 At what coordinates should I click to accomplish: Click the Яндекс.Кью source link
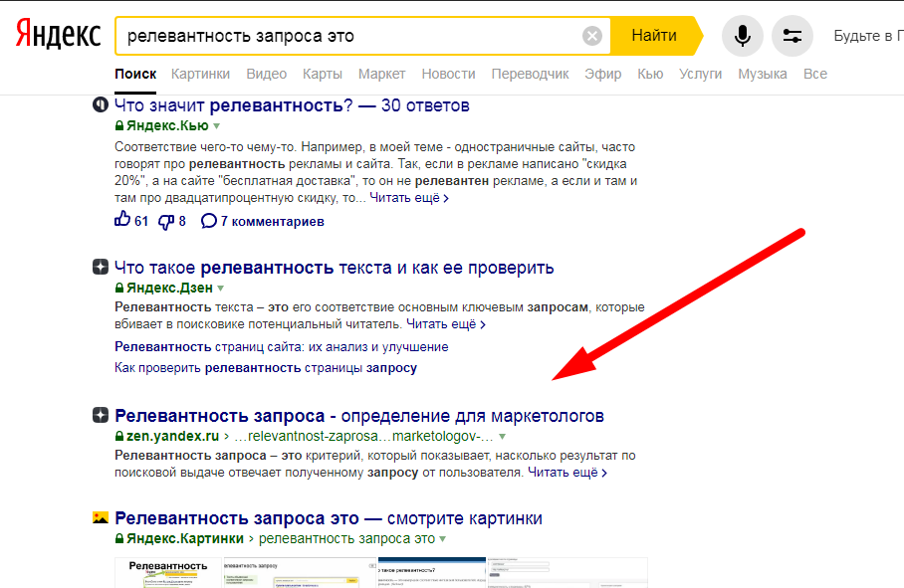click(x=167, y=125)
